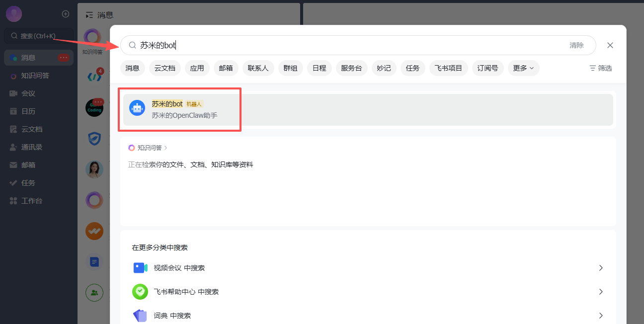The image size is (644, 324).
Task: Open the 知识问答 section link
Action: click(x=149, y=148)
